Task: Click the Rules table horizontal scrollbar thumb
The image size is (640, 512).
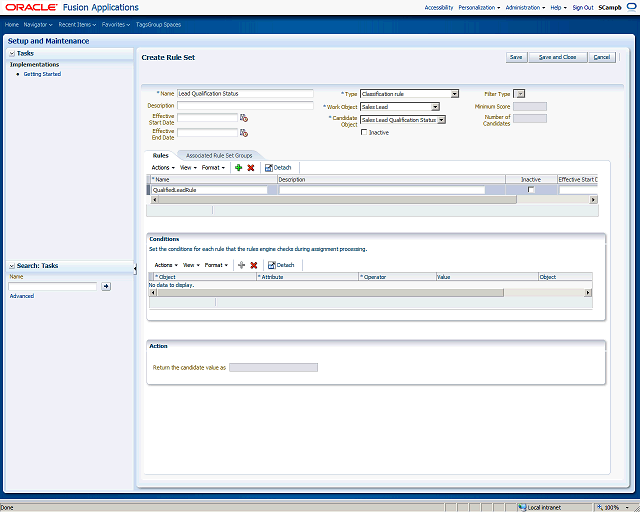Action: (x=337, y=200)
